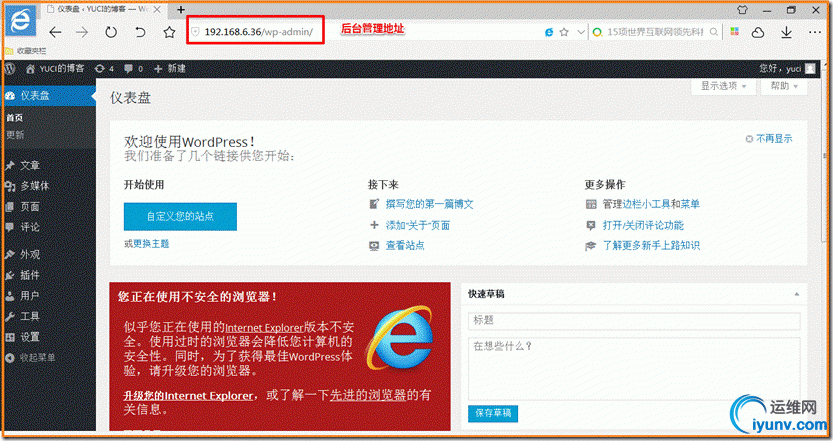Click the 自定义您的站点 button
The height and width of the screenshot is (441, 833).
[180, 216]
